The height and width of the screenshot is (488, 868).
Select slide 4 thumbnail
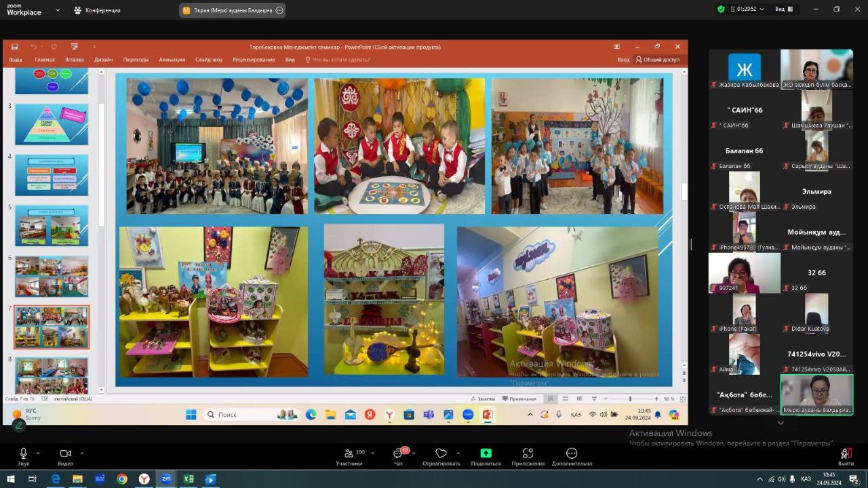coord(52,175)
